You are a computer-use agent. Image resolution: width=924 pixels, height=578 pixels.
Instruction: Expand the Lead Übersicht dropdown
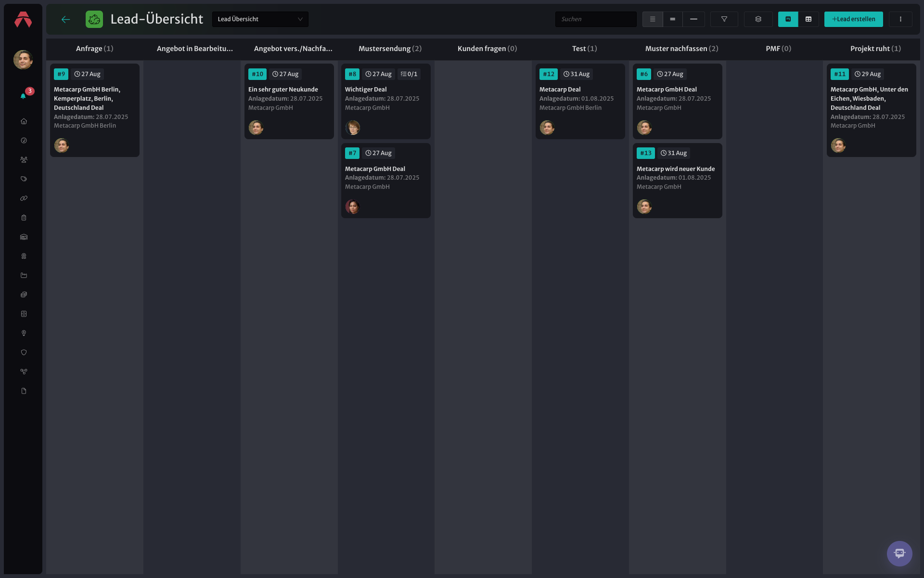coord(260,19)
